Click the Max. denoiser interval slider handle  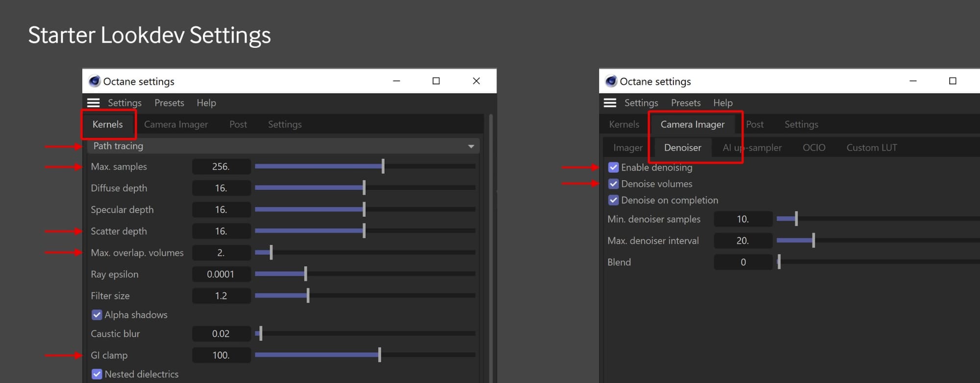point(813,240)
